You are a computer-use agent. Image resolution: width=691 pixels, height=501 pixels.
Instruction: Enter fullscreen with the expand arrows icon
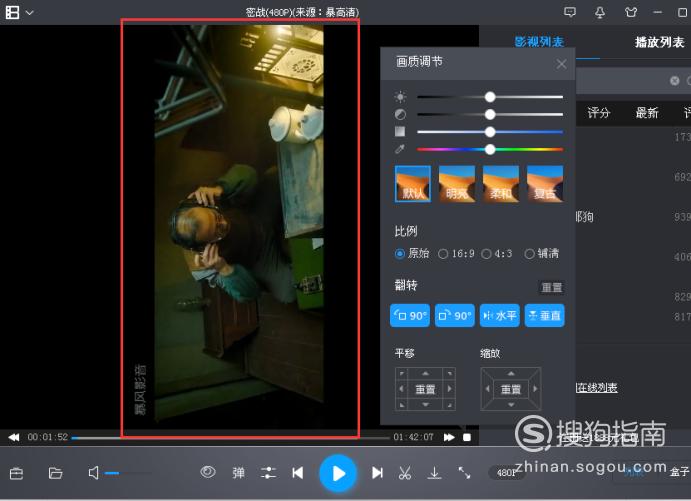pyautogui.click(x=464, y=473)
